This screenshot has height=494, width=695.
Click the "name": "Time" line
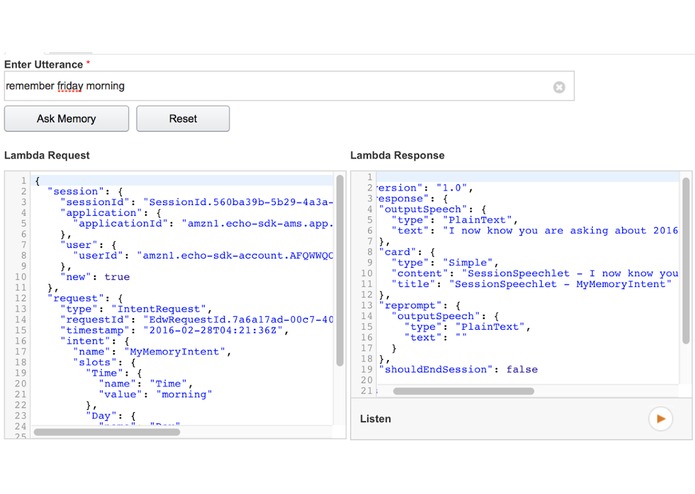point(146,384)
